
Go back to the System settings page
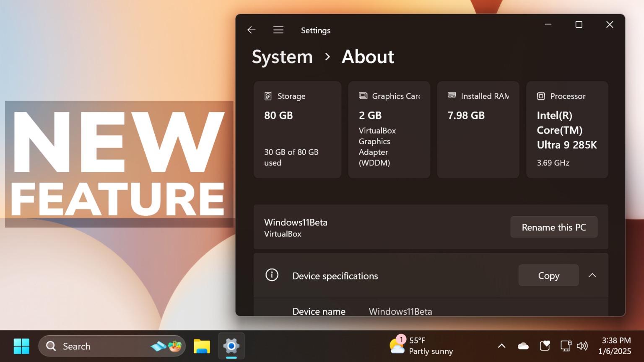pos(251,30)
